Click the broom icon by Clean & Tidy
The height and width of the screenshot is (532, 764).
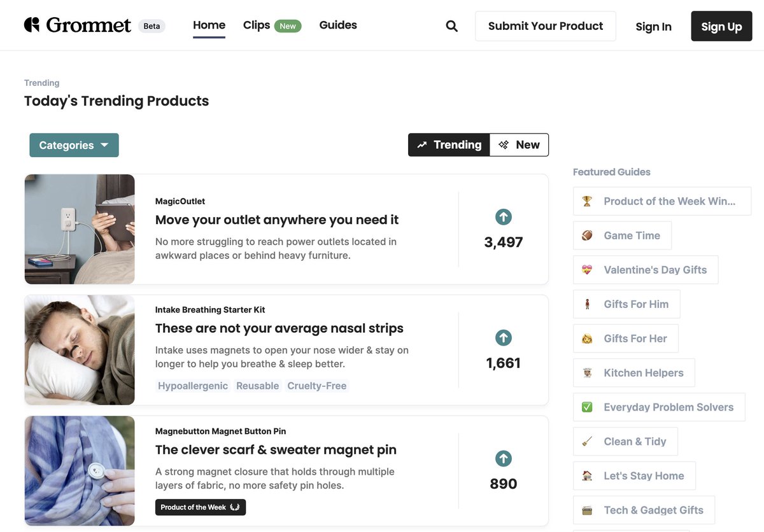coord(587,442)
